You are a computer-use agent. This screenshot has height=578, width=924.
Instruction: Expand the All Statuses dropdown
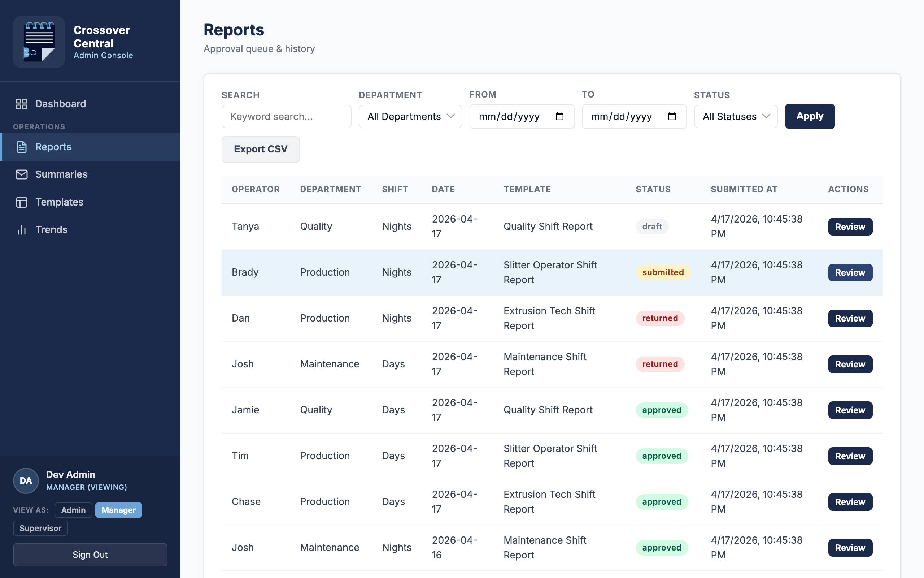[736, 116]
